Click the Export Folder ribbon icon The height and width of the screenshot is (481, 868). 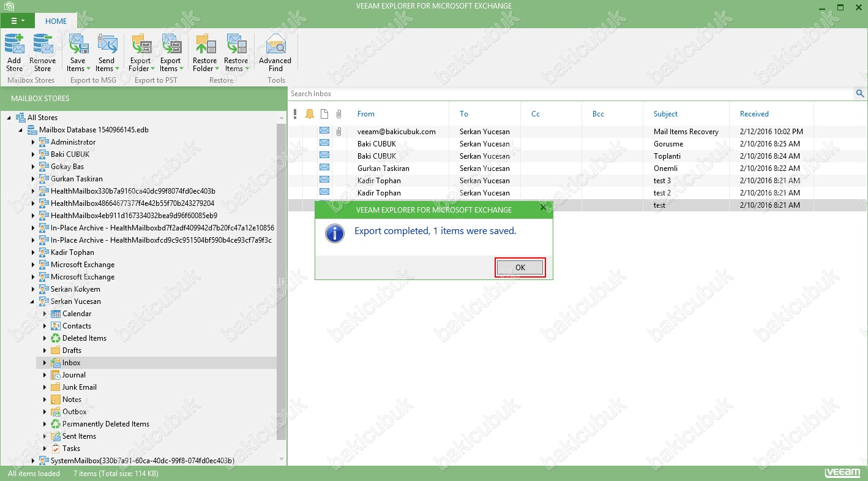click(x=141, y=45)
